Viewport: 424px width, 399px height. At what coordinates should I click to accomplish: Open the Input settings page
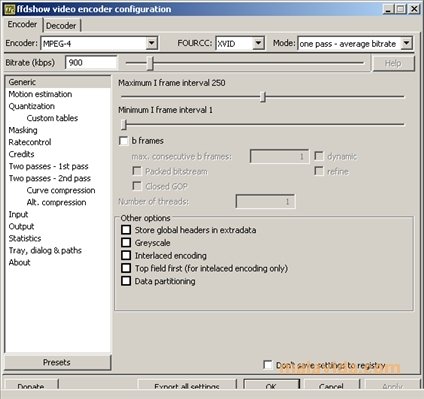point(58,214)
